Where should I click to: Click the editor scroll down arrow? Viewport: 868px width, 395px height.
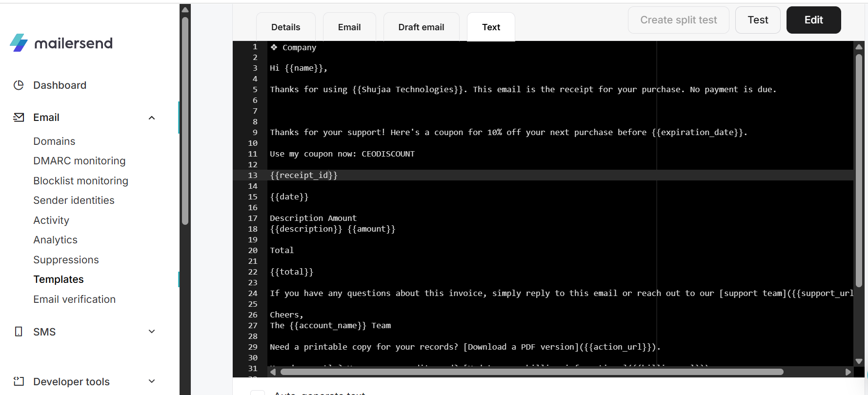(x=859, y=361)
